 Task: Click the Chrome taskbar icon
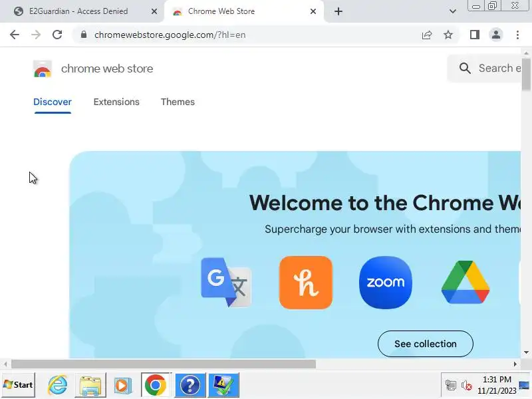(x=156, y=385)
